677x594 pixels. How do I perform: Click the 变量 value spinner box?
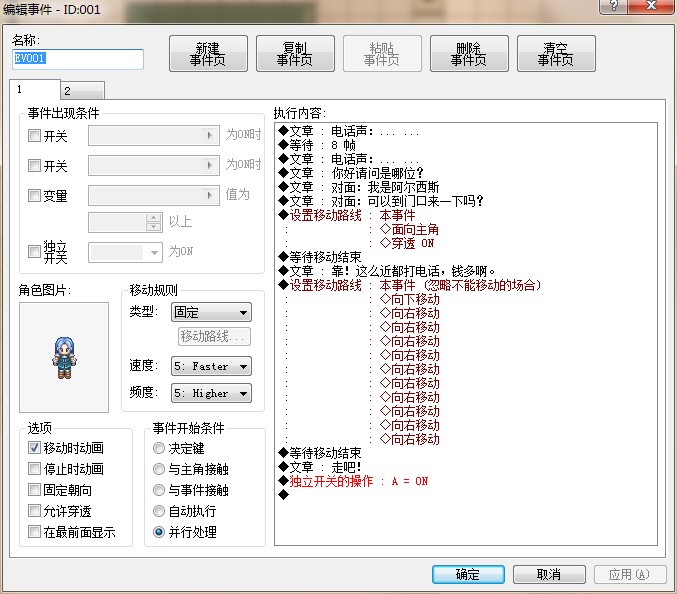pyautogui.click(x=125, y=222)
